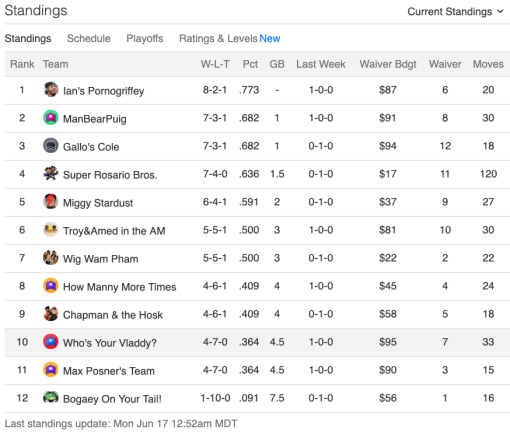Select the Standings tab
Screen dimensions: 510x433
pyautogui.click(x=28, y=38)
